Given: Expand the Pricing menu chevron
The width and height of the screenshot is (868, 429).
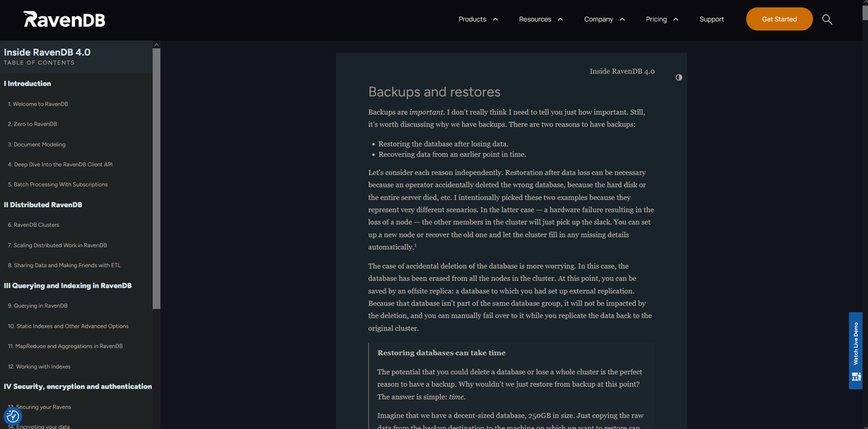Looking at the screenshot, I should [675, 19].
